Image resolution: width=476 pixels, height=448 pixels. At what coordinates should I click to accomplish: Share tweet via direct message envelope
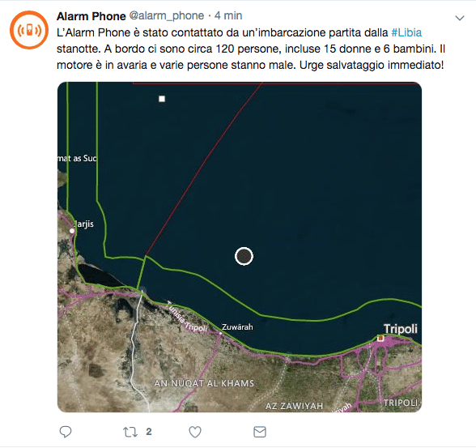click(260, 432)
